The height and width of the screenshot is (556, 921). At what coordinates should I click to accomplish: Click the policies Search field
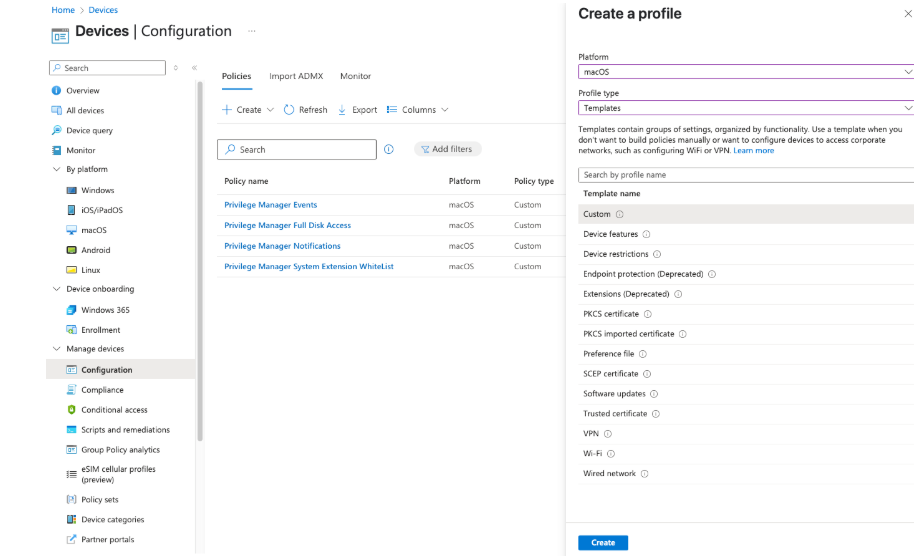tap(297, 150)
